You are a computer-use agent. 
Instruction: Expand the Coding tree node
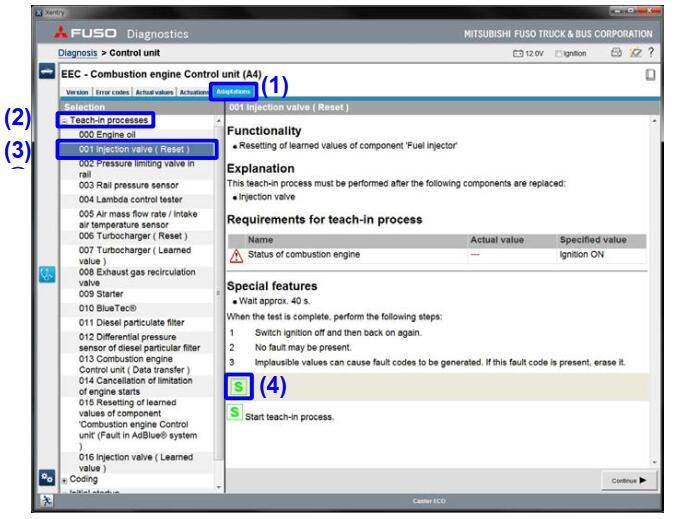pyautogui.click(x=64, y=480)
